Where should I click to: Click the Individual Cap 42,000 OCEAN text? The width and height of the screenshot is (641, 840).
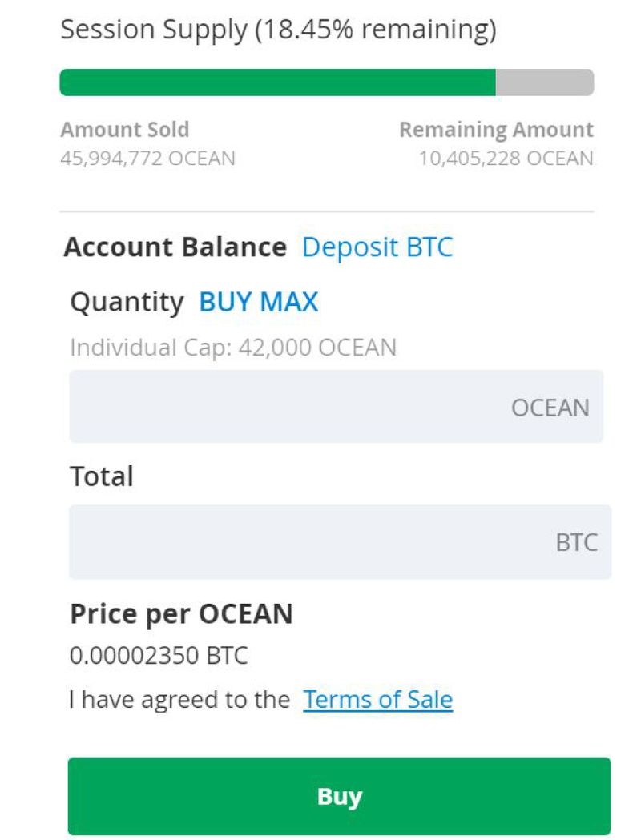pyautogui.click(x=233, y=348)
